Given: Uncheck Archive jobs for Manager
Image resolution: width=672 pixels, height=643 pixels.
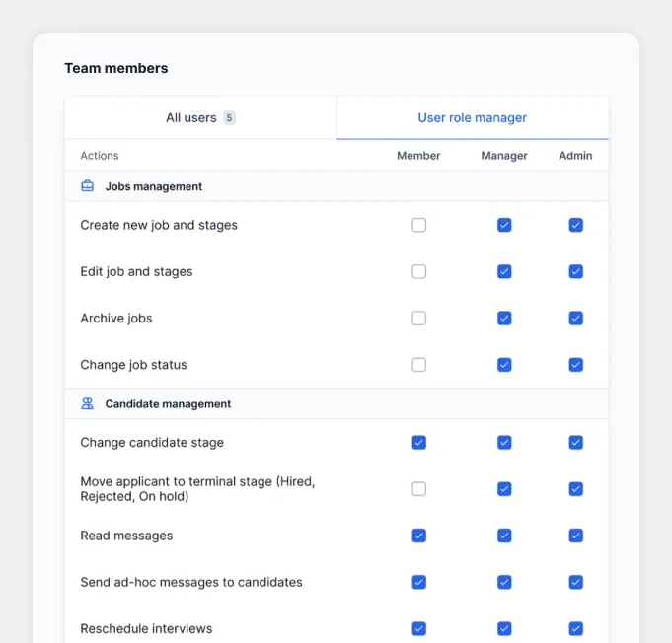Looking at the screenshot, I should (504, 318).
